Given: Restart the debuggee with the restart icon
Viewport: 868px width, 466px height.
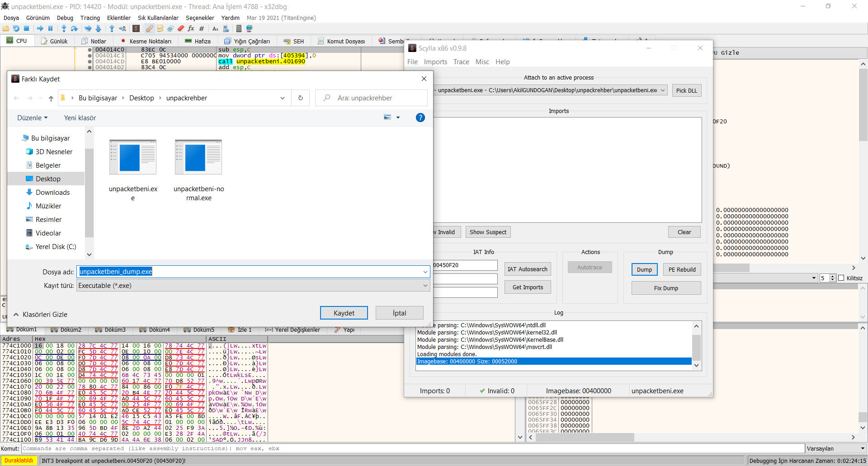Looking at the screenshot, I should pyautogui.click(x=16, y=28).
